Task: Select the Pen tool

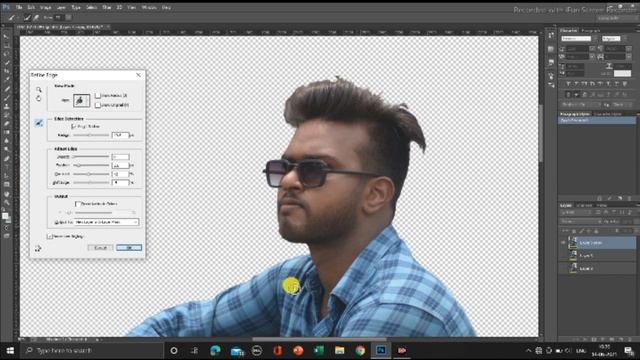Action: pyautogui.click(x=6, y=158)
